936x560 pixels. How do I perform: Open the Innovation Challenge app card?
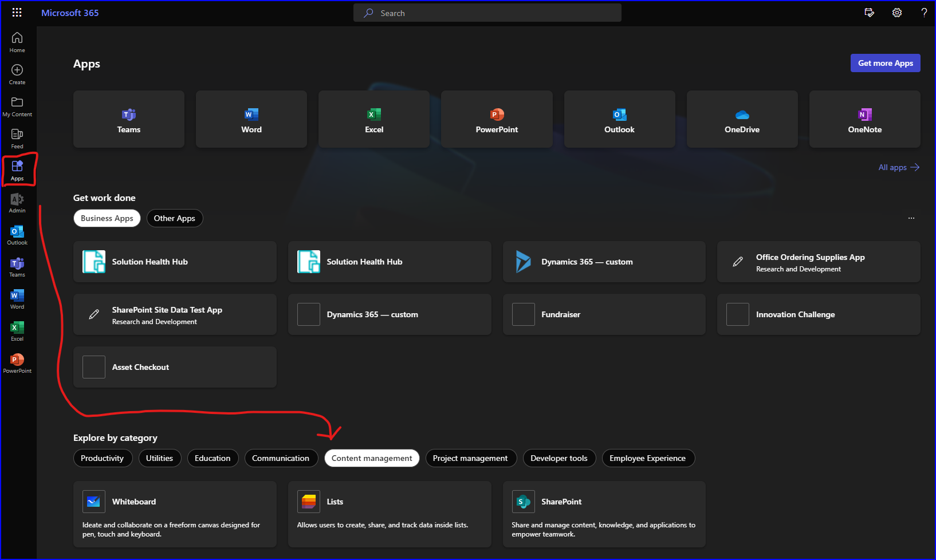[819, 314]
